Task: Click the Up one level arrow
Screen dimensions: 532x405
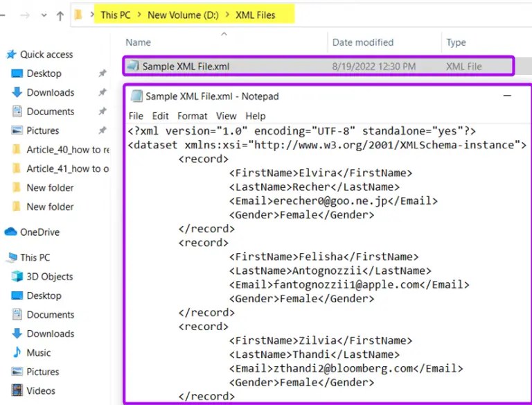Action: tap(60, 16)
